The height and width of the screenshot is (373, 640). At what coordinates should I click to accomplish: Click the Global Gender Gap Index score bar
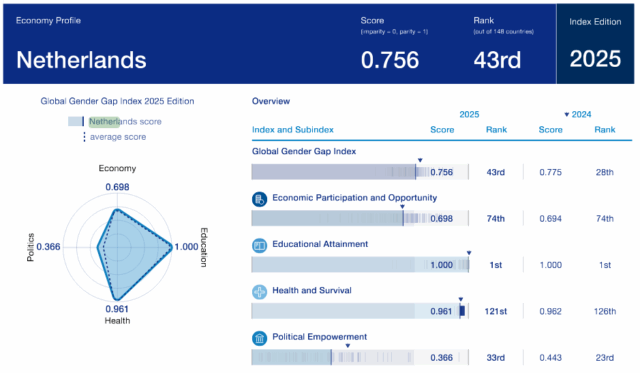pos(360,172)
